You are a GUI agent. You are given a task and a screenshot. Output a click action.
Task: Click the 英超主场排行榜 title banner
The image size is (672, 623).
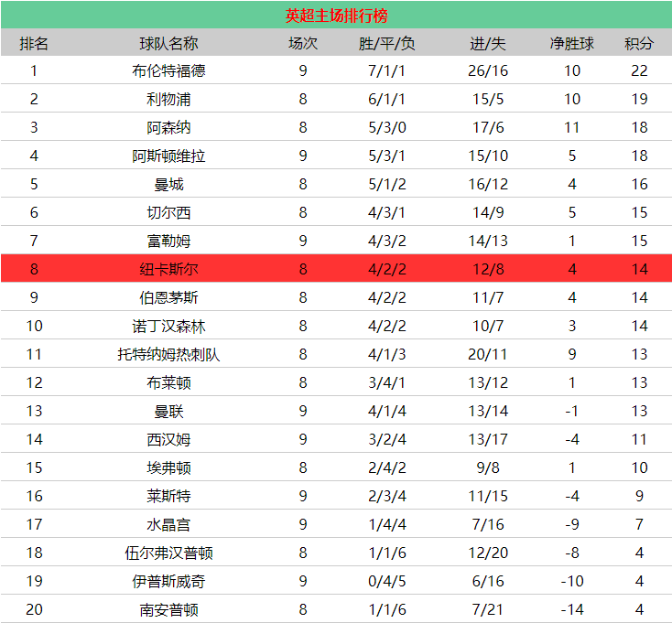[336, 16]
